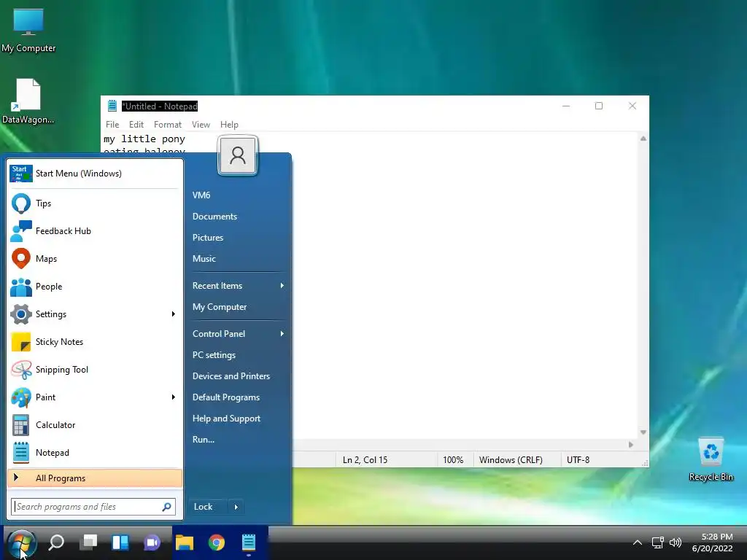Click Notepad scroll up arrow
Viewport: 747px width, 560px height.
click(643, 139)
